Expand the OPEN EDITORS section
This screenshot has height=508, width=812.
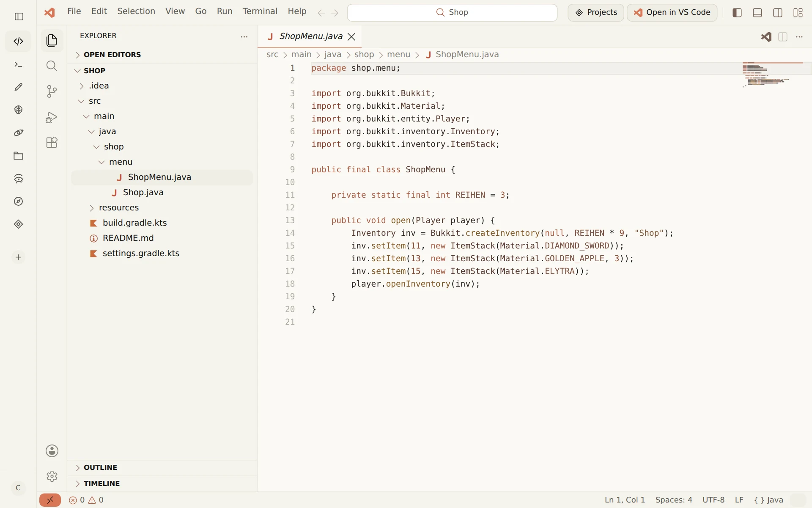[x=162, y=55]
